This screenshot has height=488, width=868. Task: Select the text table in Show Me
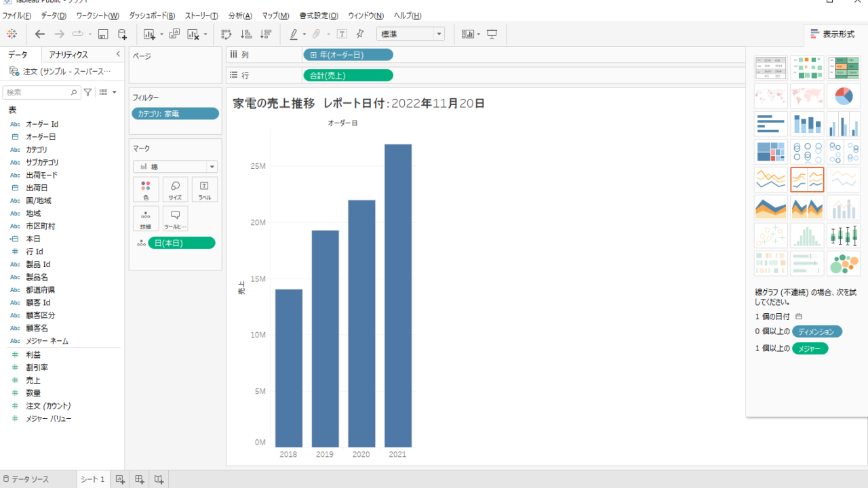[x=771, y=68]
